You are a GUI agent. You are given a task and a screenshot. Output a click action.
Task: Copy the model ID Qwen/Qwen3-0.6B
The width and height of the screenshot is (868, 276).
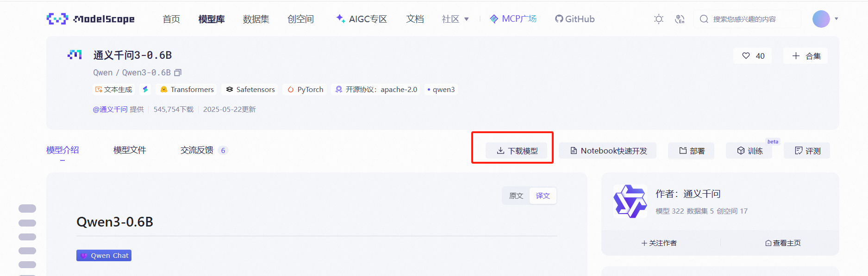178,73
